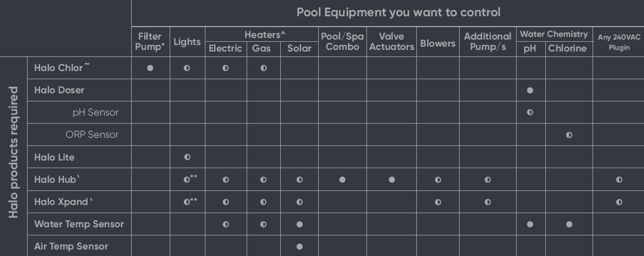Click the Halo Doser pH dot
Viewport: 644px width, 256px height.
530,91
